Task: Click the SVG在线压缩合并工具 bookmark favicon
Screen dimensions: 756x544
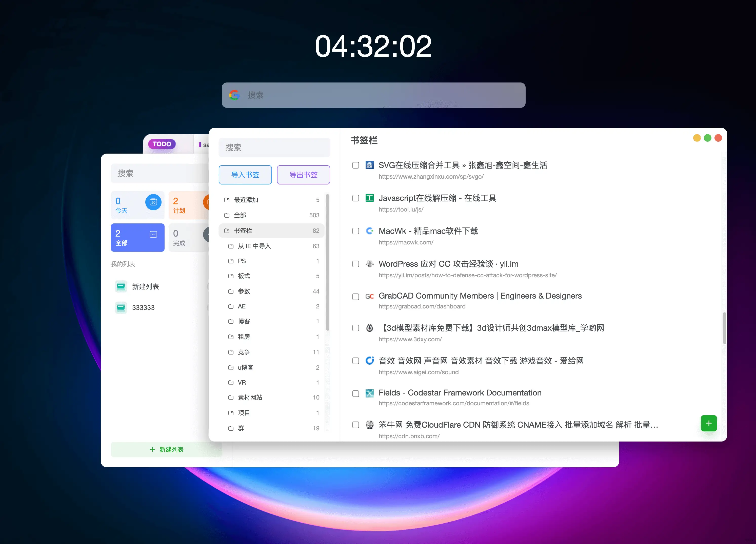Action: click(369, 165)
